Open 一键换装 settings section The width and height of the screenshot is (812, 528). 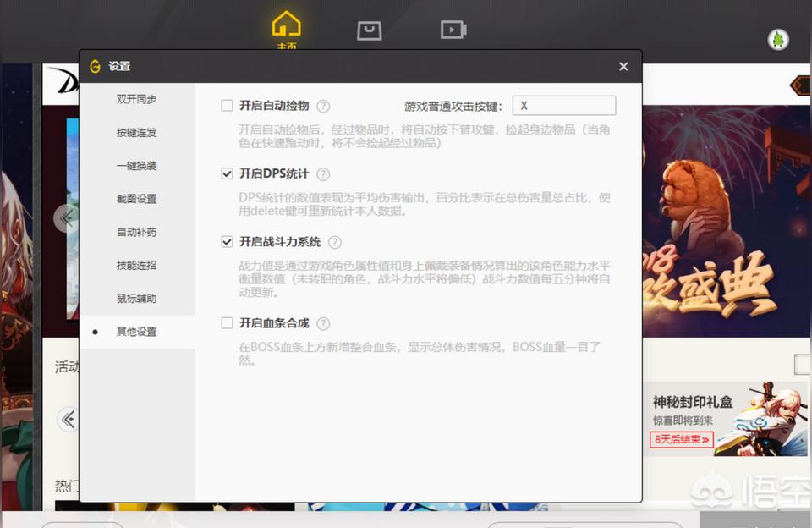(136, 166)
